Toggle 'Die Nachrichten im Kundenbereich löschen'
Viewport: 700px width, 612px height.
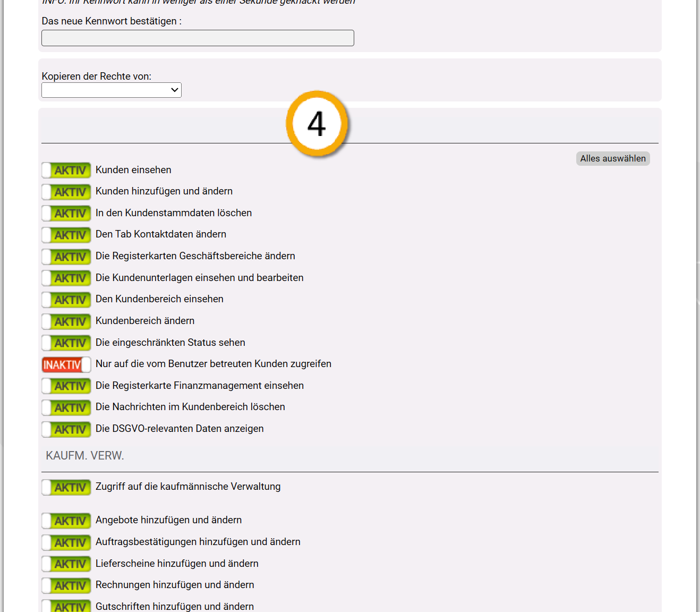66,407
